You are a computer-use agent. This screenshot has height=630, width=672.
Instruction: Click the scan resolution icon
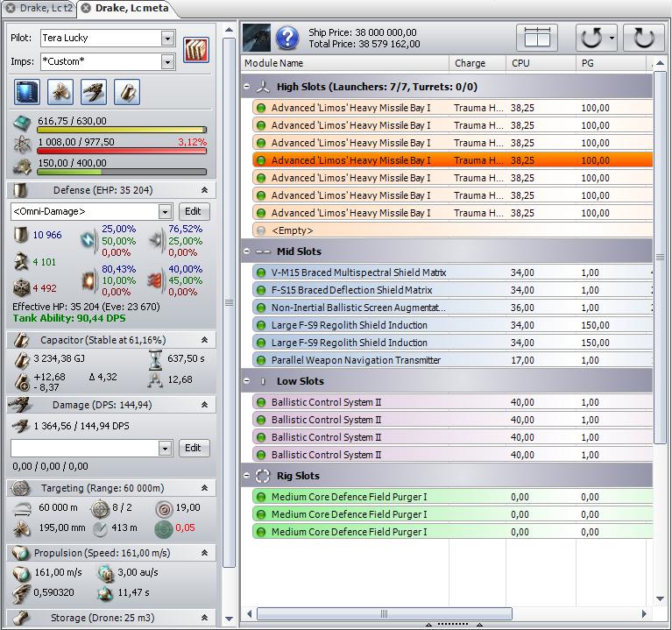coord(22,529)
